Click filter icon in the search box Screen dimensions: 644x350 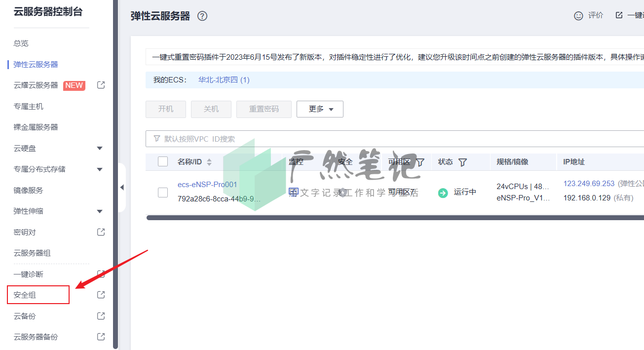pyautogui.click(x=157, y=139)
